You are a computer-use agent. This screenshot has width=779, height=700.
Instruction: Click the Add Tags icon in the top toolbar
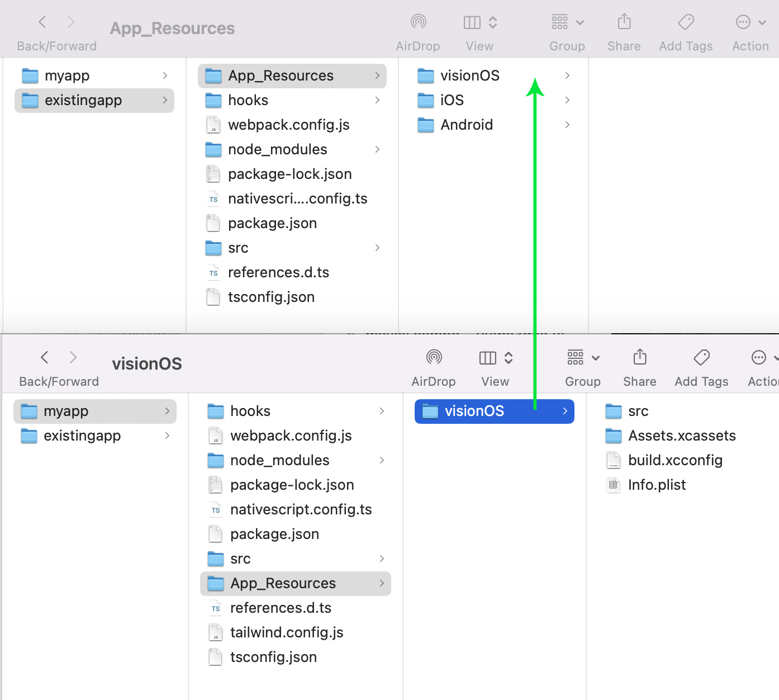(686, 22)
